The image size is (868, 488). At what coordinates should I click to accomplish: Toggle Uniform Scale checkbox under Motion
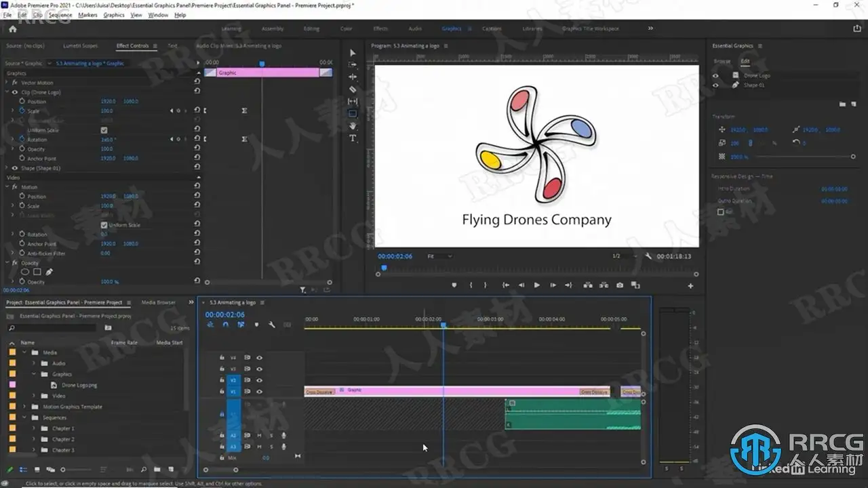click(x=104, y=225)
